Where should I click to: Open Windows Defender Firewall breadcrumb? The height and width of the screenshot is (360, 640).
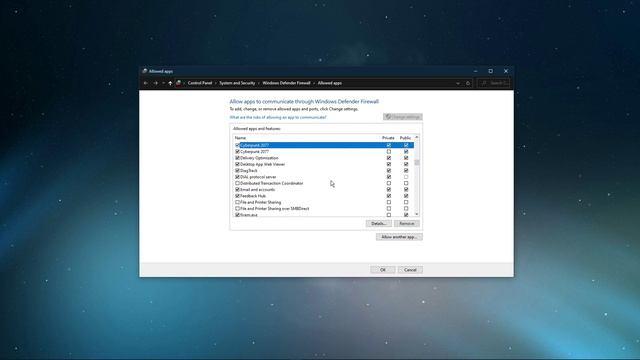(287, 83)
